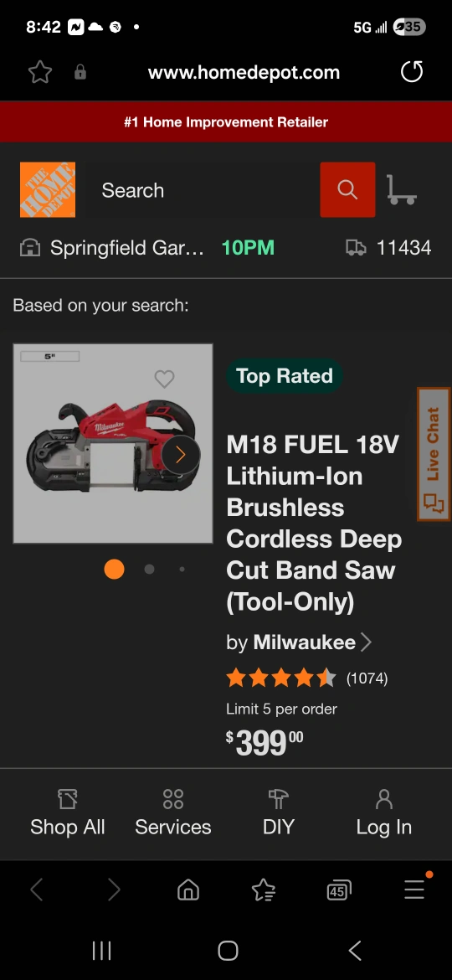The image size is (452, 980).
Task: Select the second image carousel dot
Action: click(x=149, y=570)
